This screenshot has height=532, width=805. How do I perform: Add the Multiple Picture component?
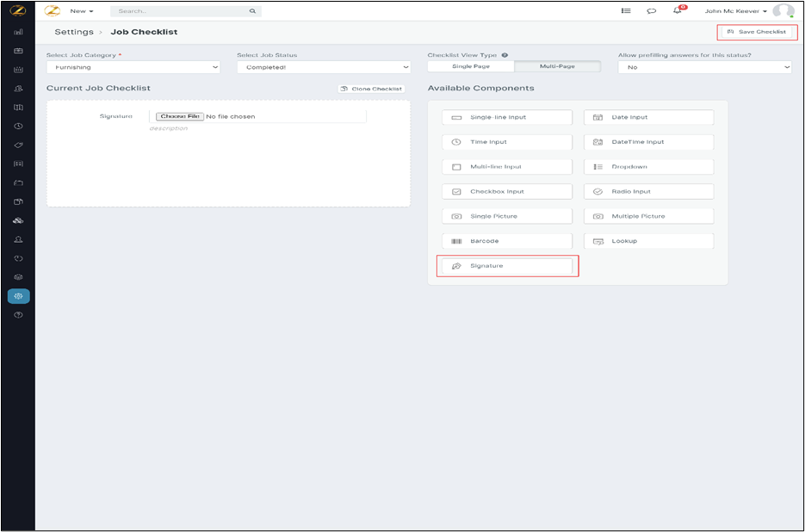coord(649,216)
